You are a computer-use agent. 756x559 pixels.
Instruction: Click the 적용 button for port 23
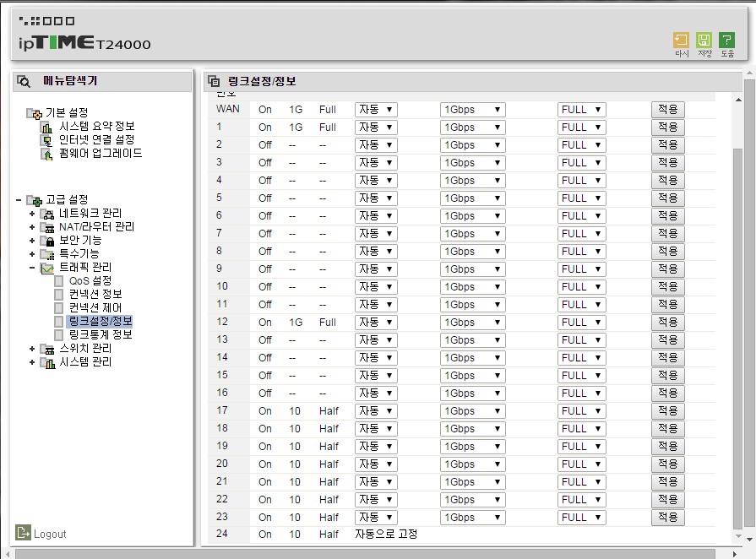click(x=668, y=517)
